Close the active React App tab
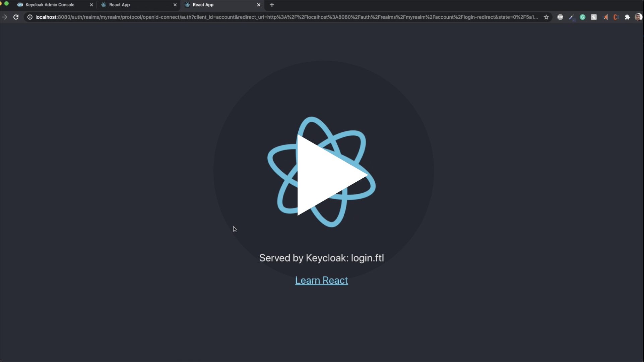 (x=259, y=5)
